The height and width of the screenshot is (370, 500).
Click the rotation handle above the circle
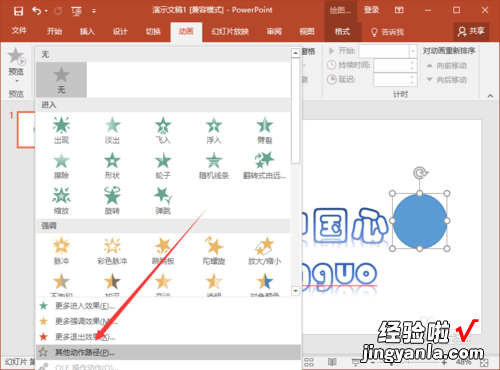(420, 173)
